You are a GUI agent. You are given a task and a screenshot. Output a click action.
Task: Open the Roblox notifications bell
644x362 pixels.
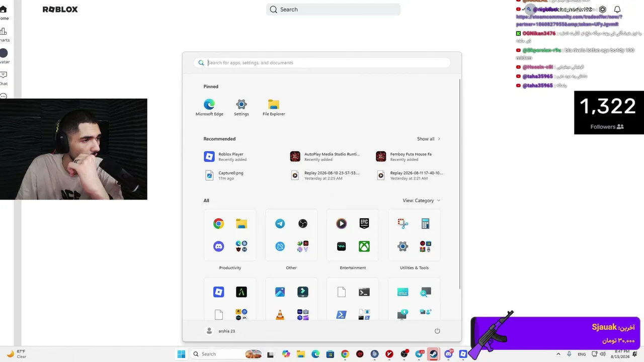(617, 10)
